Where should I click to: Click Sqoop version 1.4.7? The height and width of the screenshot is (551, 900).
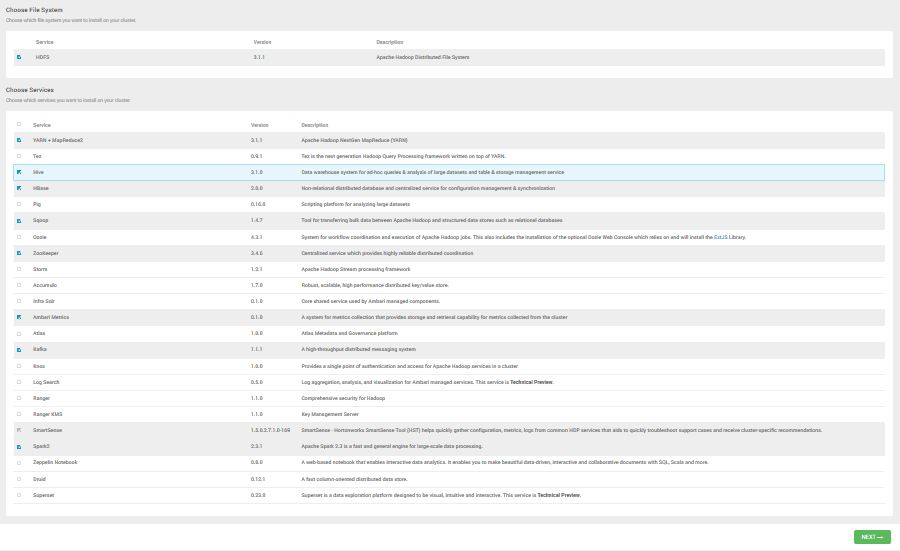(257, 220)
